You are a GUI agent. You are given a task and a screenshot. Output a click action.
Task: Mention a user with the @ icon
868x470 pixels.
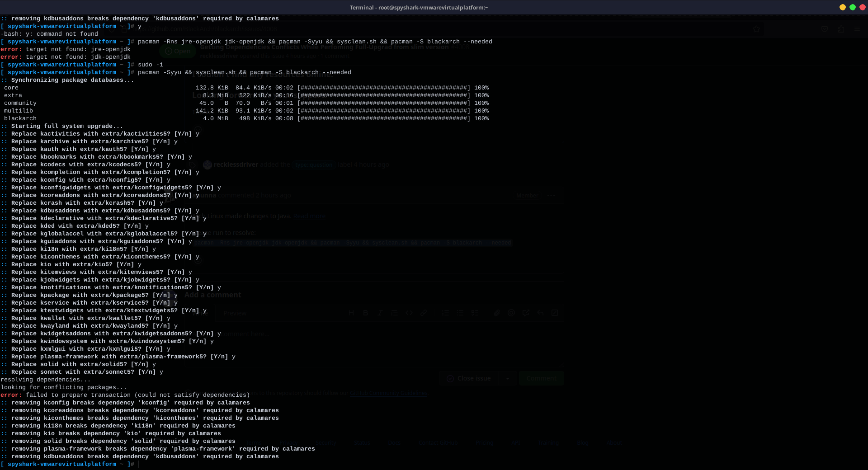[511, 313]
